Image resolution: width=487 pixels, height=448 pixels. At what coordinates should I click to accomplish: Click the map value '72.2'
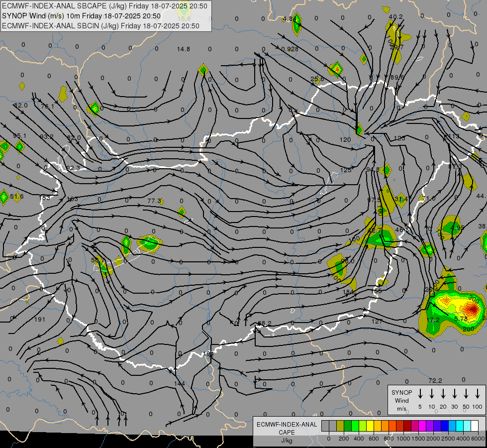click(435, 380)
